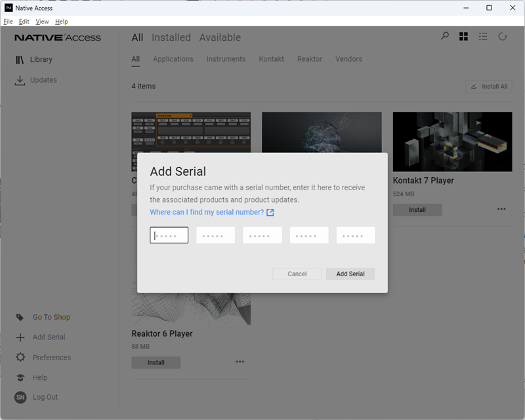Viewport: 525px width, 420px height.
Task: Click the Preferences gear icon
Action: pyautogui.click(x=20, y=357)
